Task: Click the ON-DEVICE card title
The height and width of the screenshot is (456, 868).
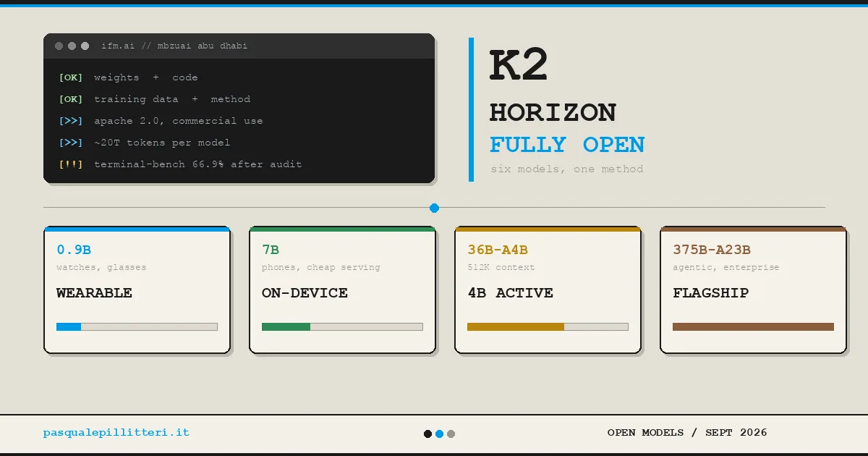Action: (305, 293)
